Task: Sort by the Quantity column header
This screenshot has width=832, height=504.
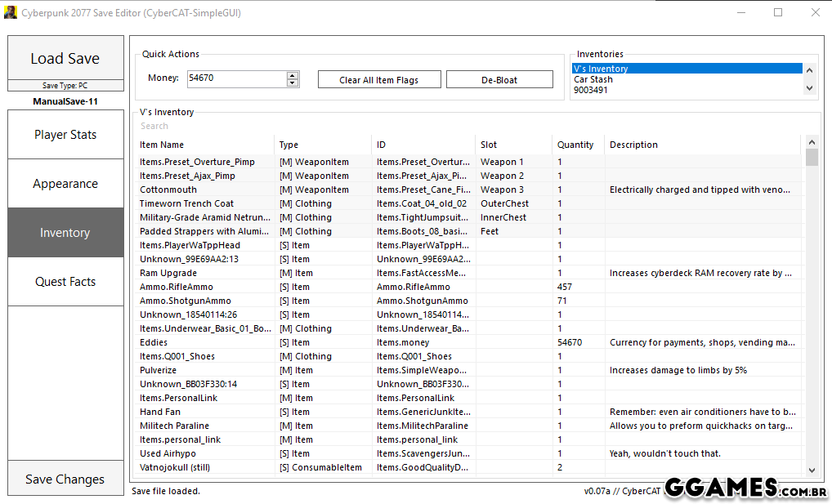Action: [575, 145]
